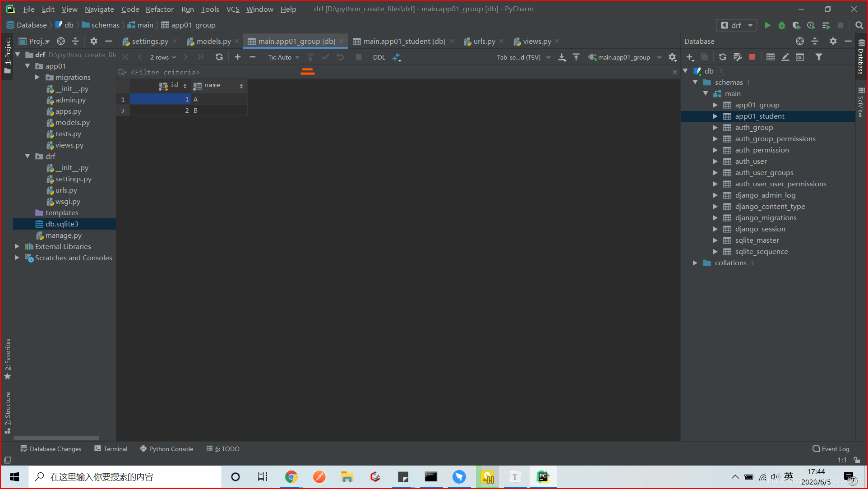Click the Filter criteria input field
The image size is (868, 489).
[165, 72]
